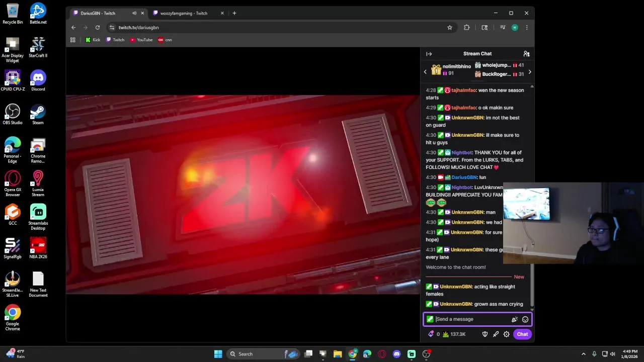Open chat identity badge in message box
The height and width of the screenshot is (362, 644).
point(430,319)
